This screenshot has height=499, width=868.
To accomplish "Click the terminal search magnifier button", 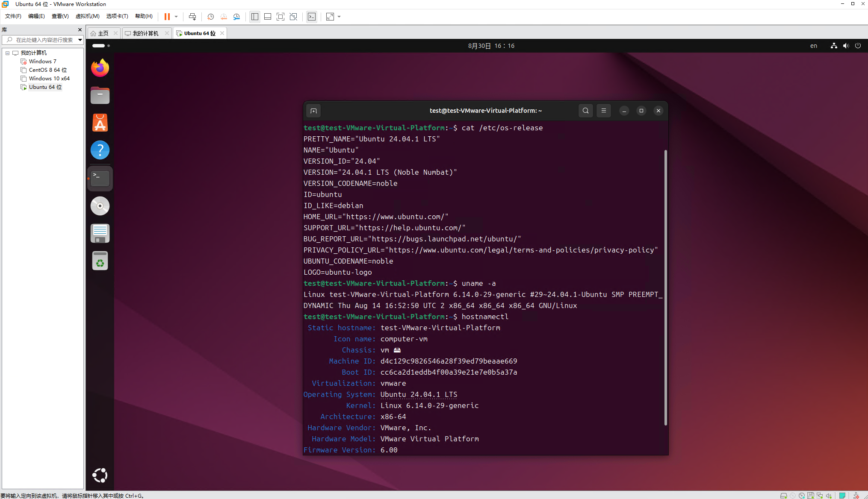I will (585, 111).
